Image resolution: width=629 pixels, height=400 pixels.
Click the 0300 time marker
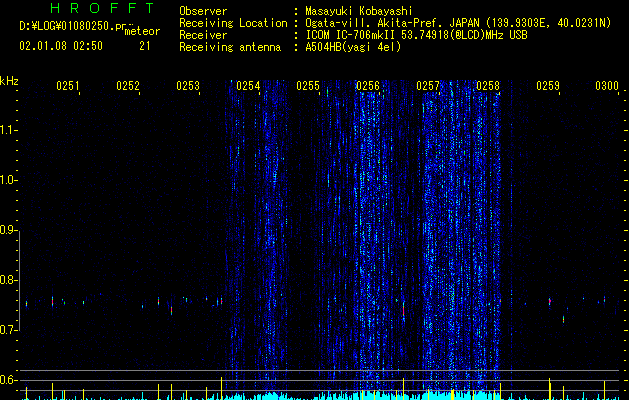[607, 85]
